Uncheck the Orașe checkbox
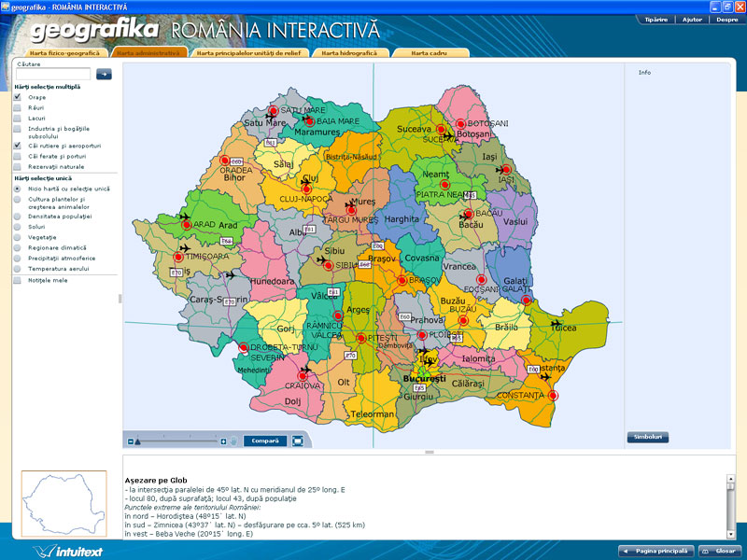The image size is (747, 560). pyautogui.click(x=18, y=97)
